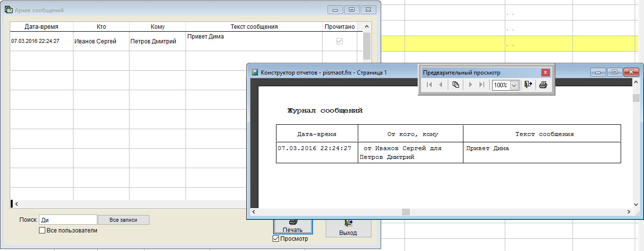Open the 100% zoom dropdown
Screen dimensions: 644x251
point(514,85)
